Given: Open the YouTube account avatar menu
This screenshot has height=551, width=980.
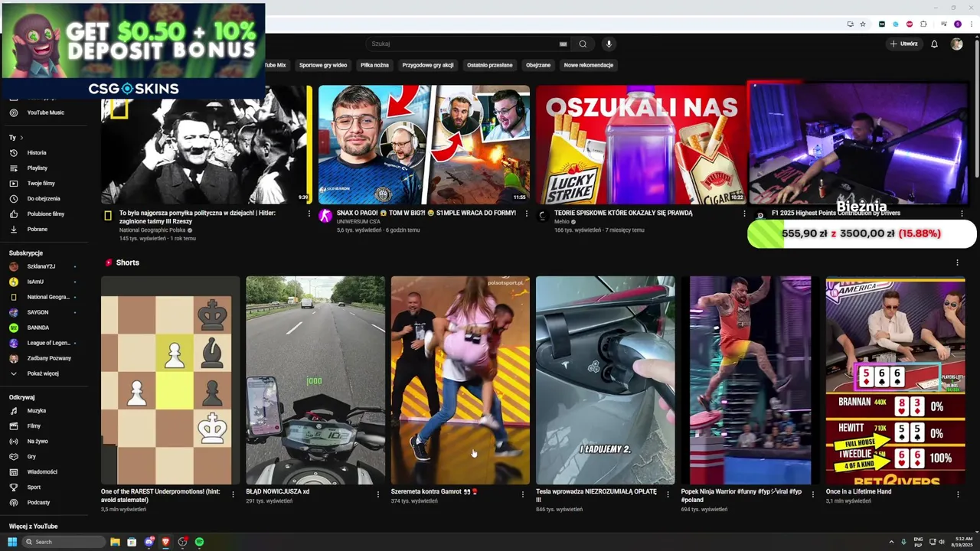Looking at the screenshot, I should [x=956, y=44].
